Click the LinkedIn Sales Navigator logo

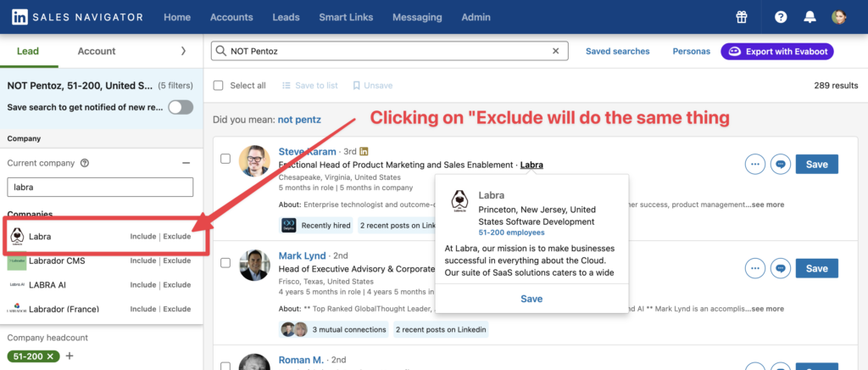[x=77, y=17]
